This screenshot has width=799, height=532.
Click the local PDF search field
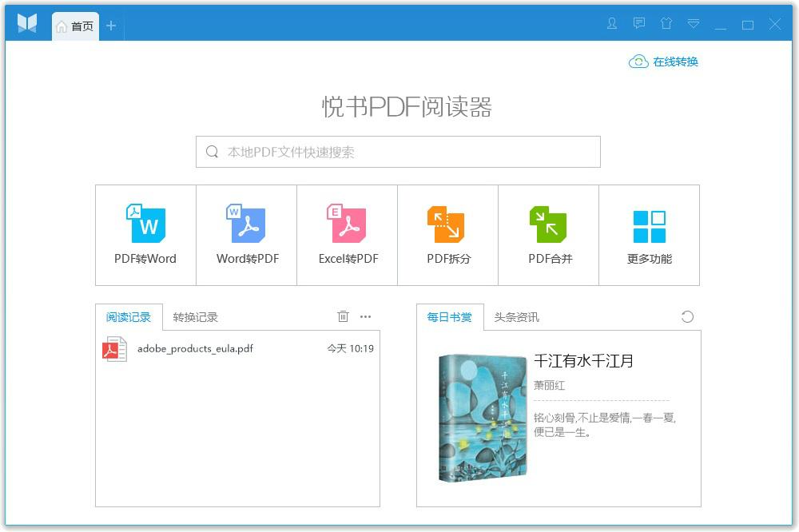pyautogui.click(x=398, y=151)
